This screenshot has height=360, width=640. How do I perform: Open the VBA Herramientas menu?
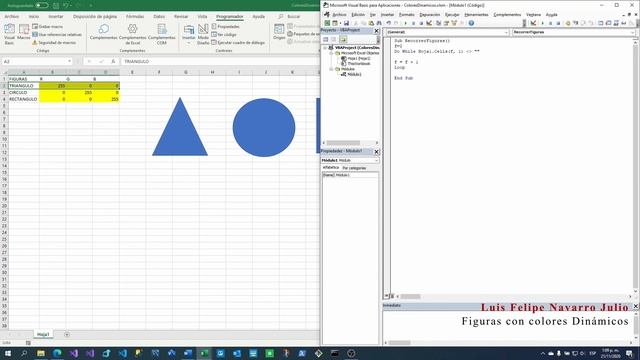tap(476, 14)
